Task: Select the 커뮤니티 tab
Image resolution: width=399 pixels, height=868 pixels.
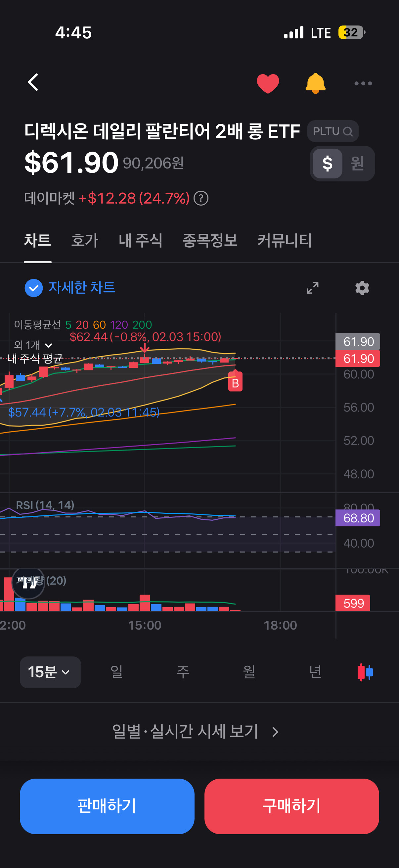Action: tap(285, 241)
